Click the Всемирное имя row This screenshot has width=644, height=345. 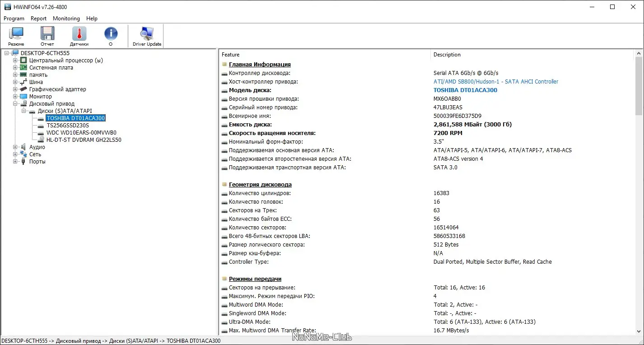[427, 116]
